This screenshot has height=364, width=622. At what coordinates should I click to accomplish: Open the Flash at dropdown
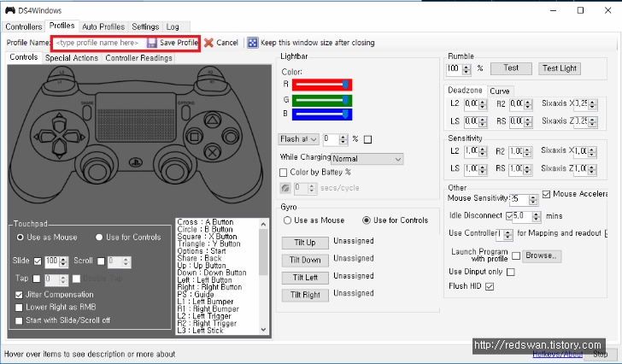click(x=298, y=139)
